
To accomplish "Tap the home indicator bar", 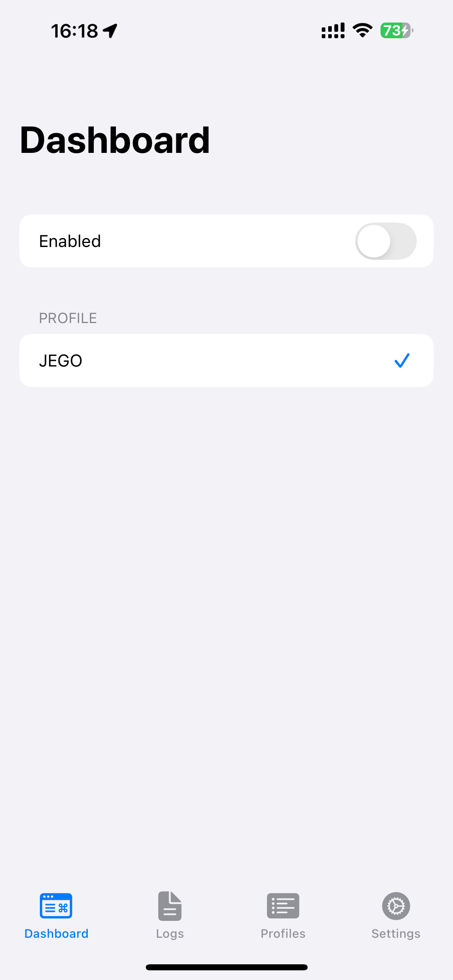I will (227, 967).
